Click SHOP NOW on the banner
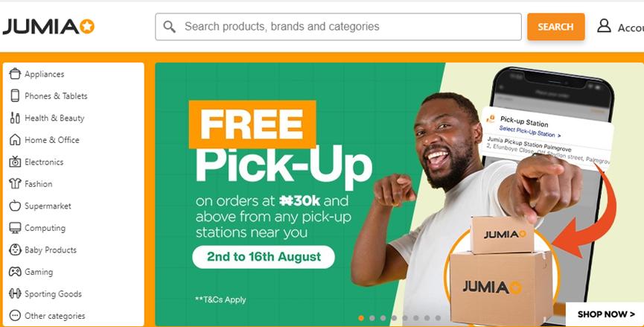The height and width of the screenshot is (327, 644). 605,314
